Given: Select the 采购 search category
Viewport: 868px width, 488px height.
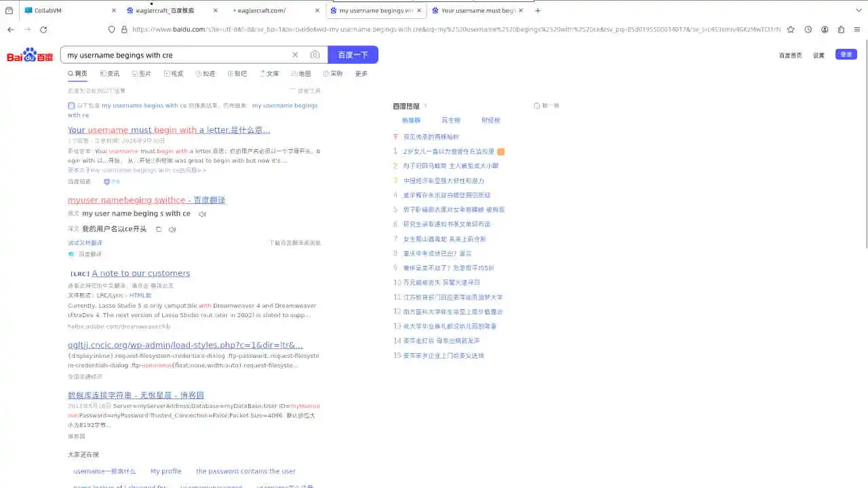Looking at the screenshot, I should pyautogui.click(x=333, y=74).
